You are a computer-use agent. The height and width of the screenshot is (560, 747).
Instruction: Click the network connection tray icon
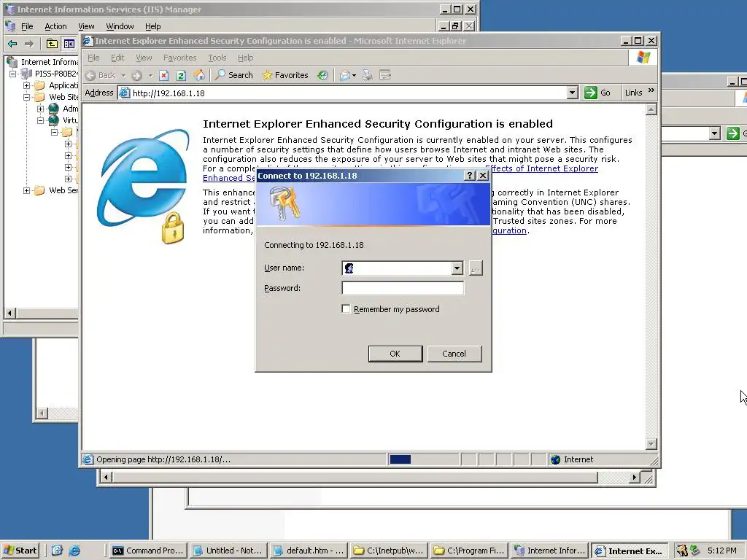point(695,551)
